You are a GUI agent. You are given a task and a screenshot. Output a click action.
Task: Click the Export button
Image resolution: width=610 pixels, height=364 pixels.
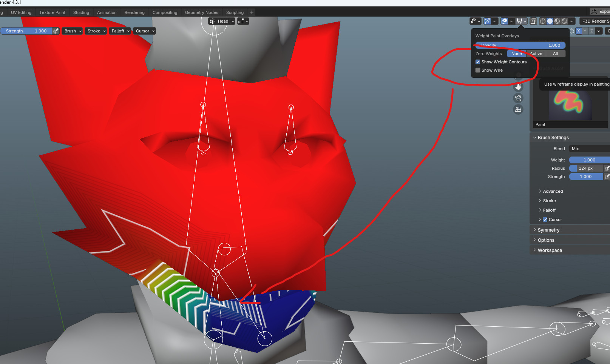coord(600,11)
